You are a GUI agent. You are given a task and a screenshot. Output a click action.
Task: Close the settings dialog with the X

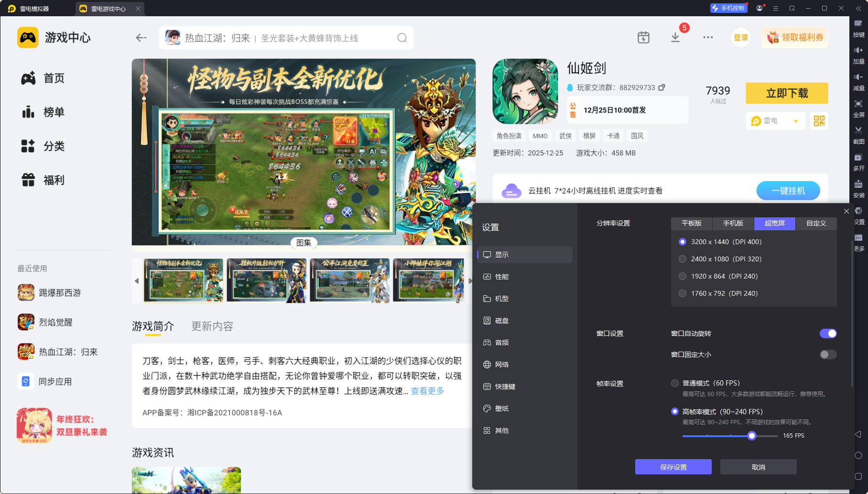tap(846, 211)
